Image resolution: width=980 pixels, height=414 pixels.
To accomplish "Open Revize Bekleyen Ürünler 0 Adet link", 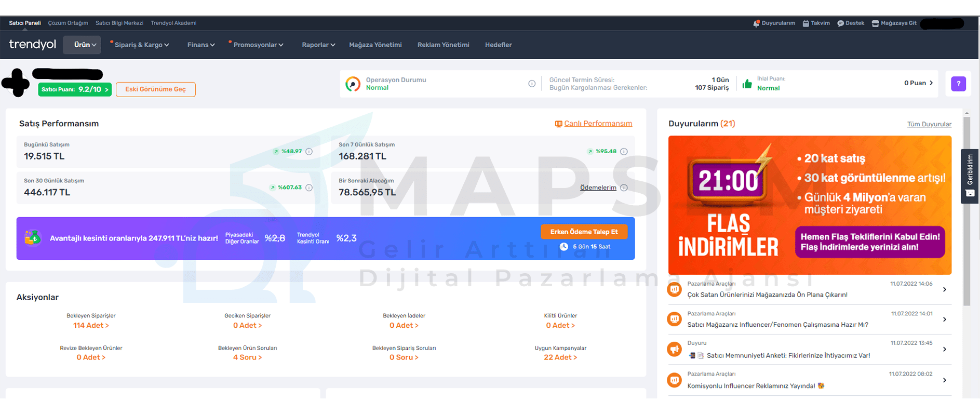I will (x=91, y=357).
